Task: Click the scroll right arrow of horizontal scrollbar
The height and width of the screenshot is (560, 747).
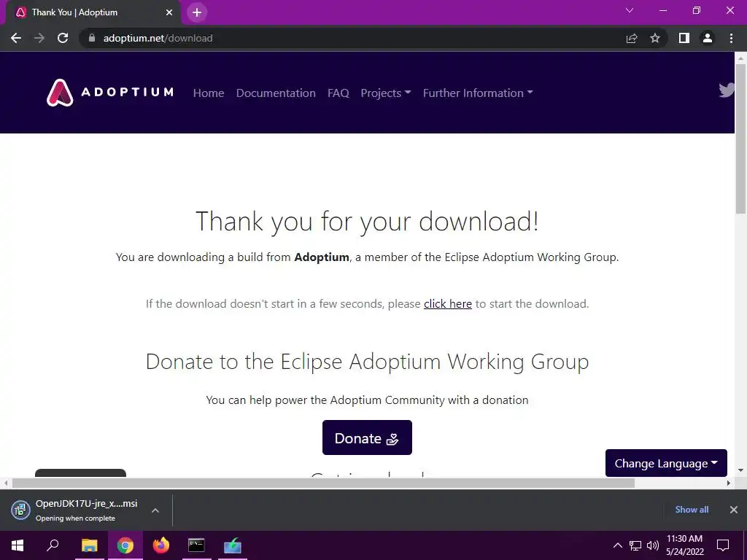Action: [x=729, y=483]
